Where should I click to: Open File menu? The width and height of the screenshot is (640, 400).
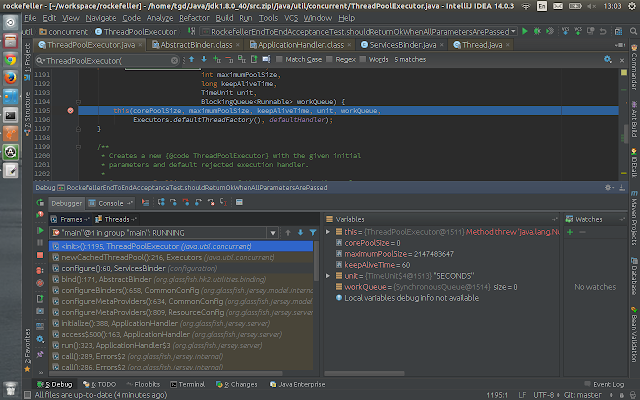[x=30, y=18]
